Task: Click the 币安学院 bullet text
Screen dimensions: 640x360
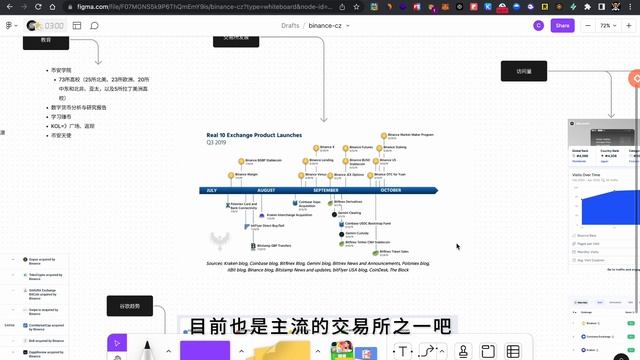Action: point(61,70)
